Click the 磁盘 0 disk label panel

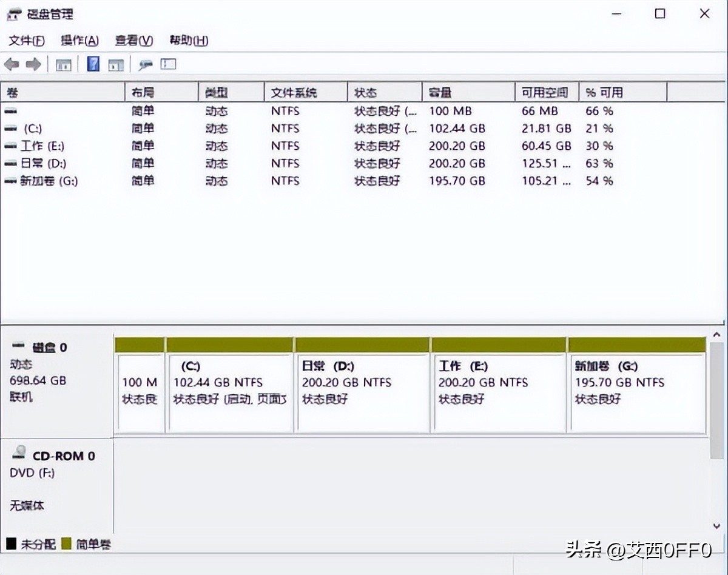coord(56,385)
